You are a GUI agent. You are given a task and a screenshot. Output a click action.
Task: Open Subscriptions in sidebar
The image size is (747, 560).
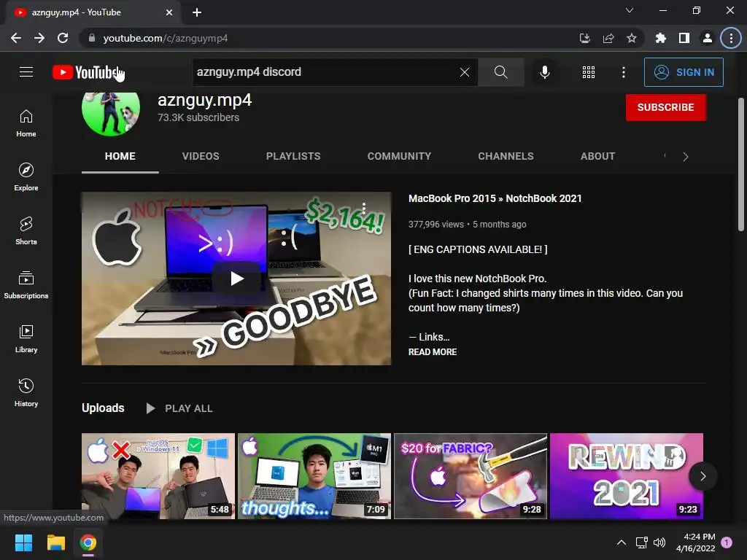26,285
